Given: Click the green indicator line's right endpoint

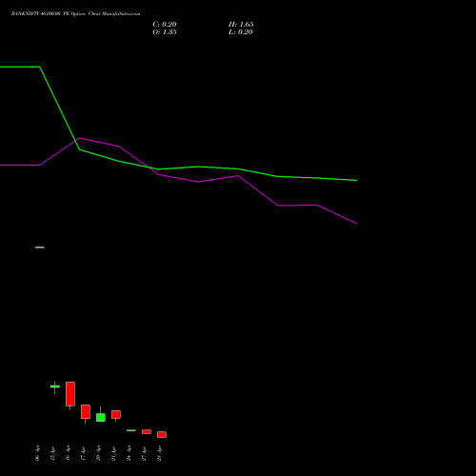Looking at the screenshot, I should (x=357, y=180).
